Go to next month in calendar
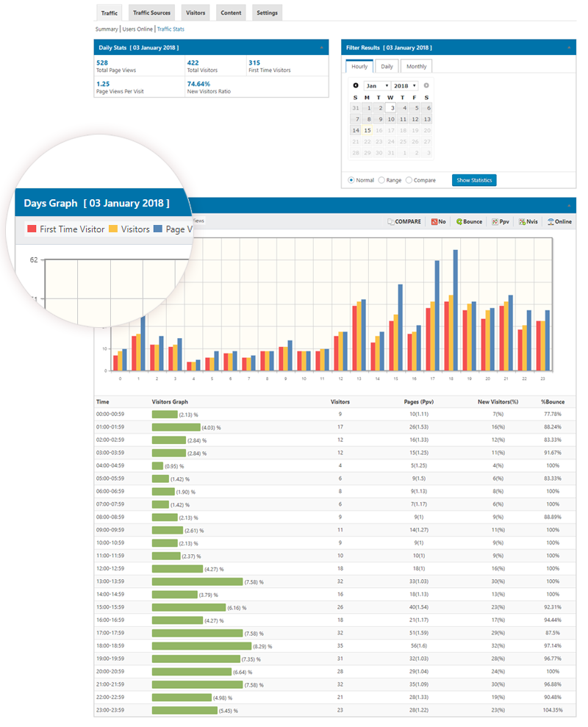The width and height of the screenshot is (588, 727). pyautogui.click(x=426, y=85)
